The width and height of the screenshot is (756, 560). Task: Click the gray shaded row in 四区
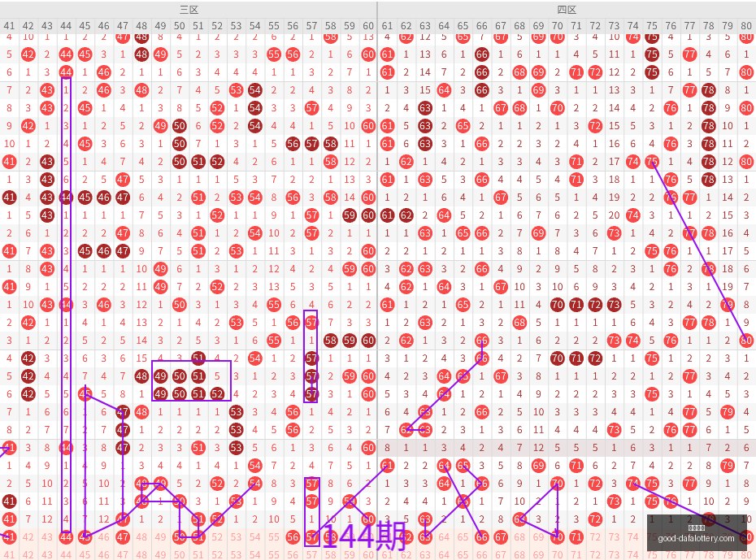567,448
